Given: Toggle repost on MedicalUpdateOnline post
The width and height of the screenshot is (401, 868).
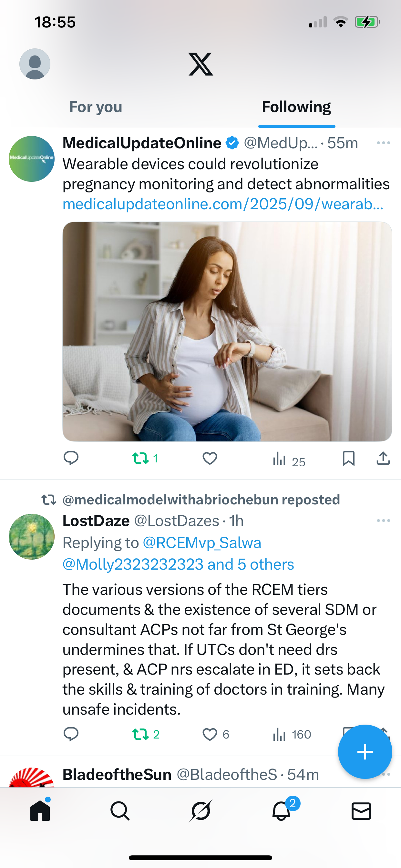Looking at the screenshot, I should (140, 458).
